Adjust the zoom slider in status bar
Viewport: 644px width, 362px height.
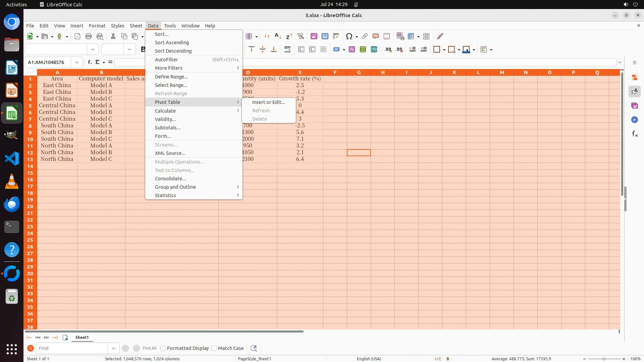[604, 359]
